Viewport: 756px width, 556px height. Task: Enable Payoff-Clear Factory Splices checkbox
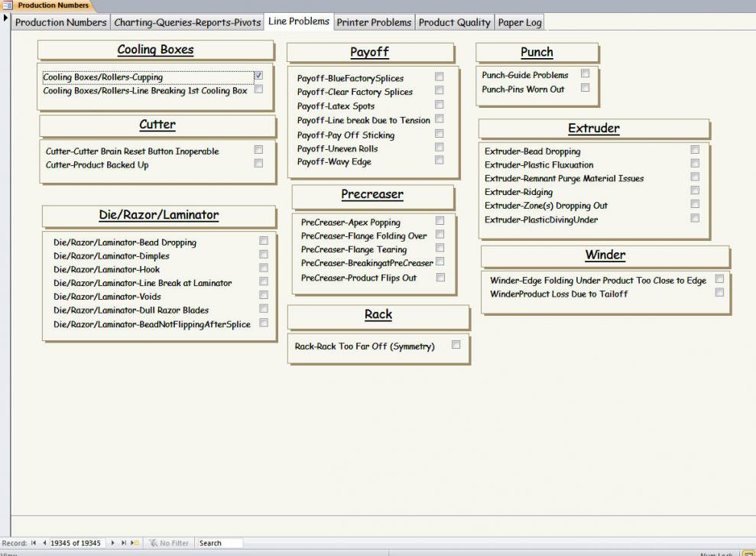click(439, 89)
